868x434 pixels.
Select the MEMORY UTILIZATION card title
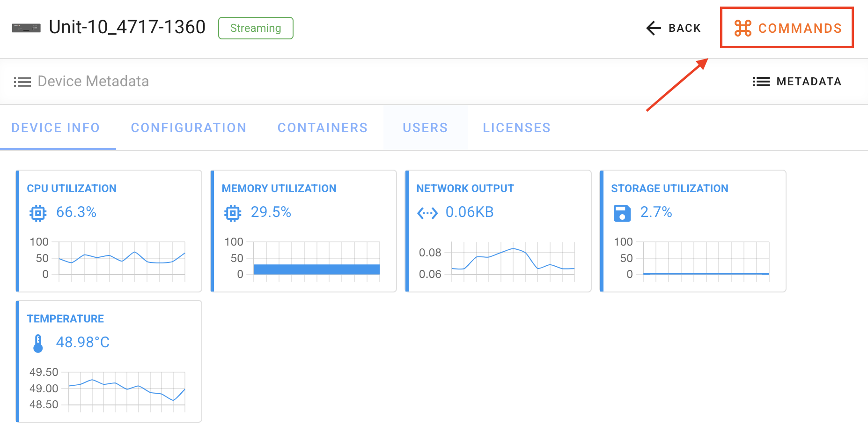279,188
